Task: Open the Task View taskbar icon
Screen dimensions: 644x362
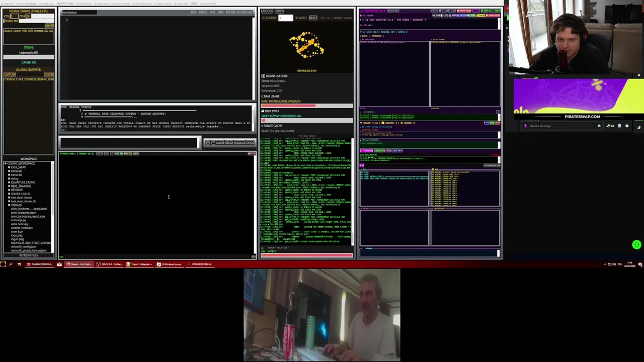Action: coord(19,264)
